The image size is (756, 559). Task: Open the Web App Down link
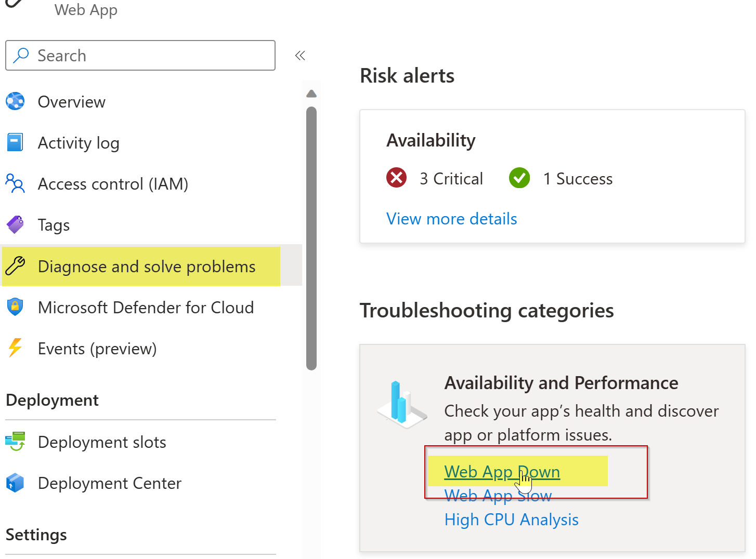point(502,472)
